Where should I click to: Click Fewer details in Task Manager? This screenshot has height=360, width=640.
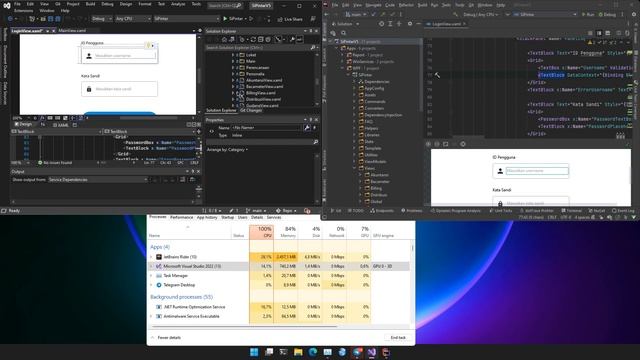point(166,338)
